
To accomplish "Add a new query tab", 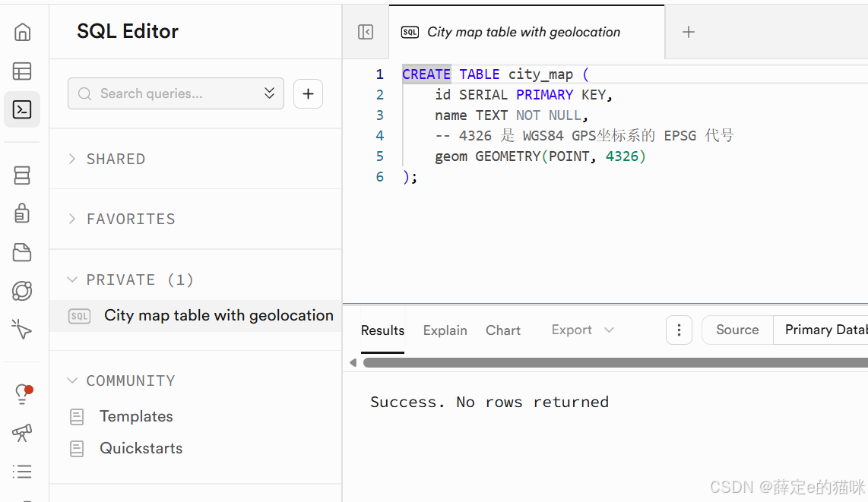I will point(688,32).
